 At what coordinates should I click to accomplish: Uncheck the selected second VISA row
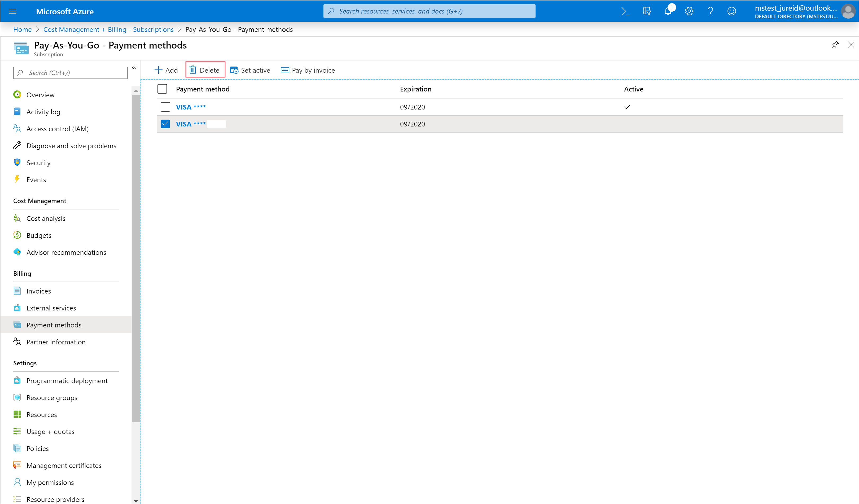point(165,124)
